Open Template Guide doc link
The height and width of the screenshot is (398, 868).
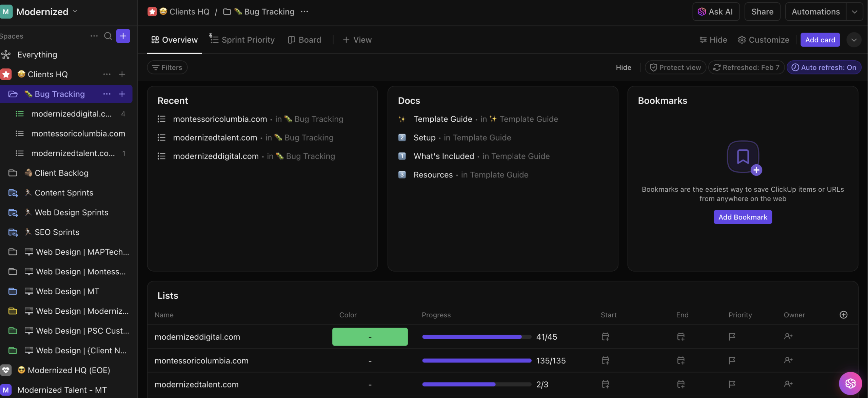point(442,119)
